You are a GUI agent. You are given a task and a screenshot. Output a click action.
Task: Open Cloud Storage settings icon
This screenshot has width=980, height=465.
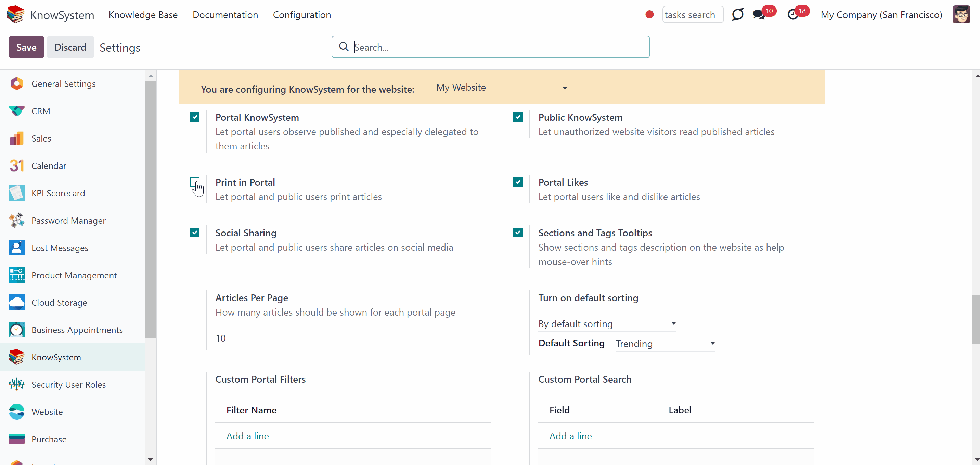pyautogui.click(x=16, y=302)
